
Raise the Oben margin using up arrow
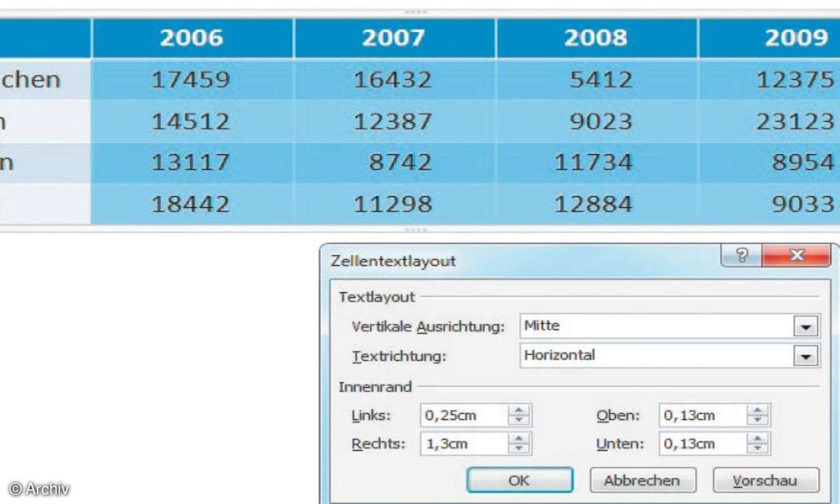[757, 411]
